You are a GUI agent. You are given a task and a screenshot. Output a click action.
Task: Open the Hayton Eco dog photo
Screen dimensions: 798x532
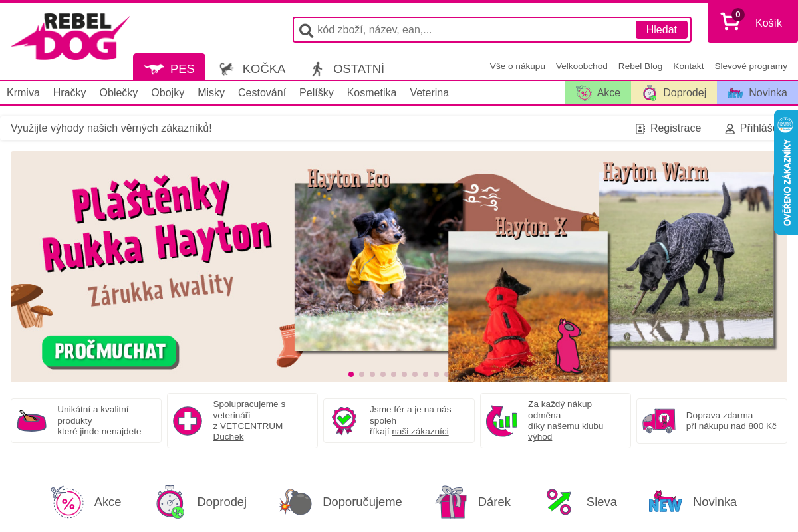point(378,267)
